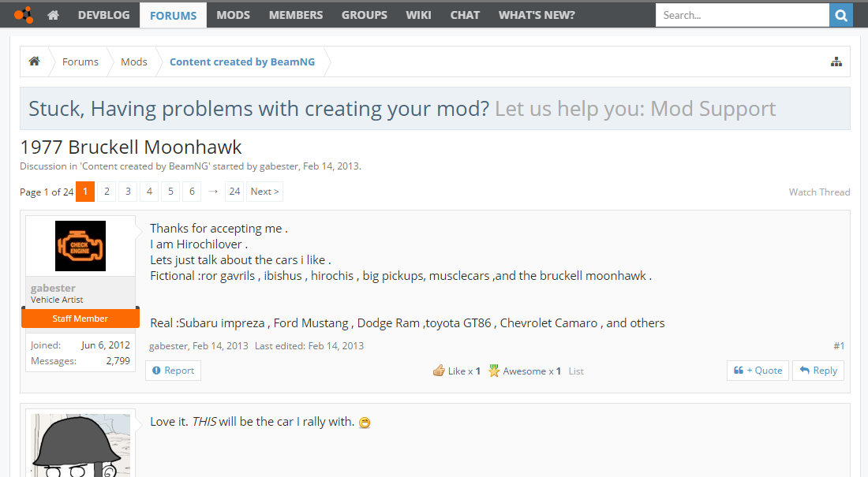Go to page 6 of thread
The image size is (868, 477).
(192, 192)
